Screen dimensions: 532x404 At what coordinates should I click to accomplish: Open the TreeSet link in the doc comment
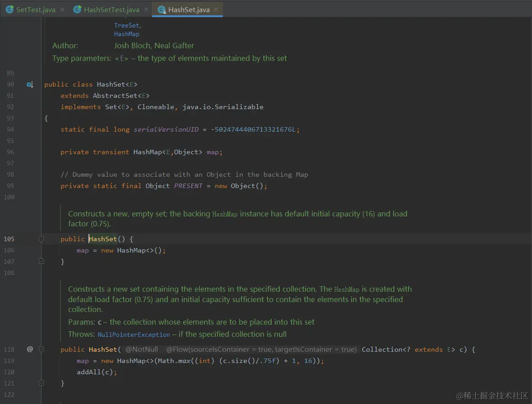(x=126, y=25)
